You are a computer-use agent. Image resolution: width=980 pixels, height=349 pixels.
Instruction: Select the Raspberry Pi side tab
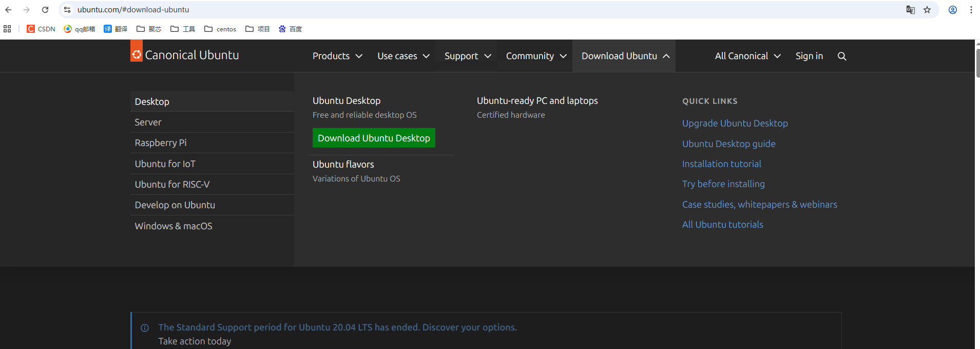[x=213, y=143]
